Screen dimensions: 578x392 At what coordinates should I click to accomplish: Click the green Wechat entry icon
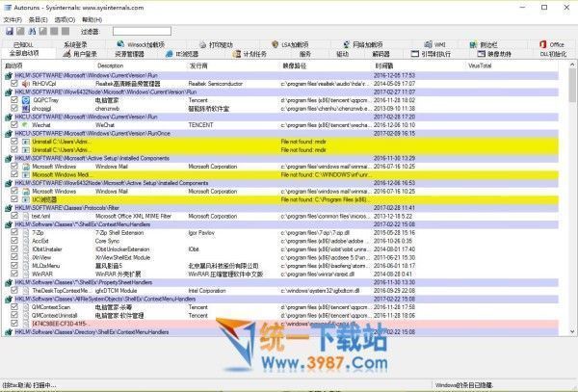pos(25,125)
